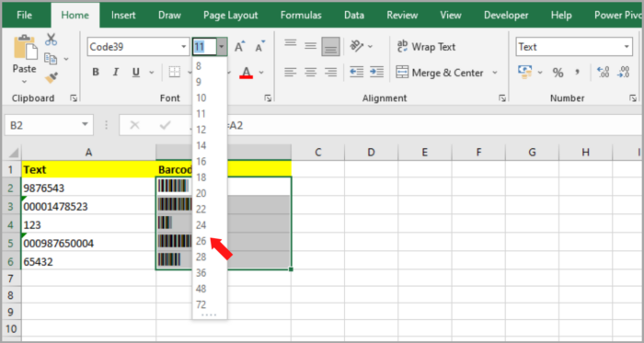
Task: Apply cell borders icon
Action: coord(175,73)
